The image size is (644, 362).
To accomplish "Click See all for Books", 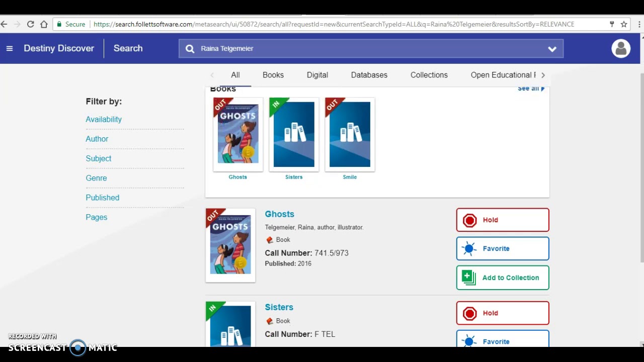I will 531,88.
